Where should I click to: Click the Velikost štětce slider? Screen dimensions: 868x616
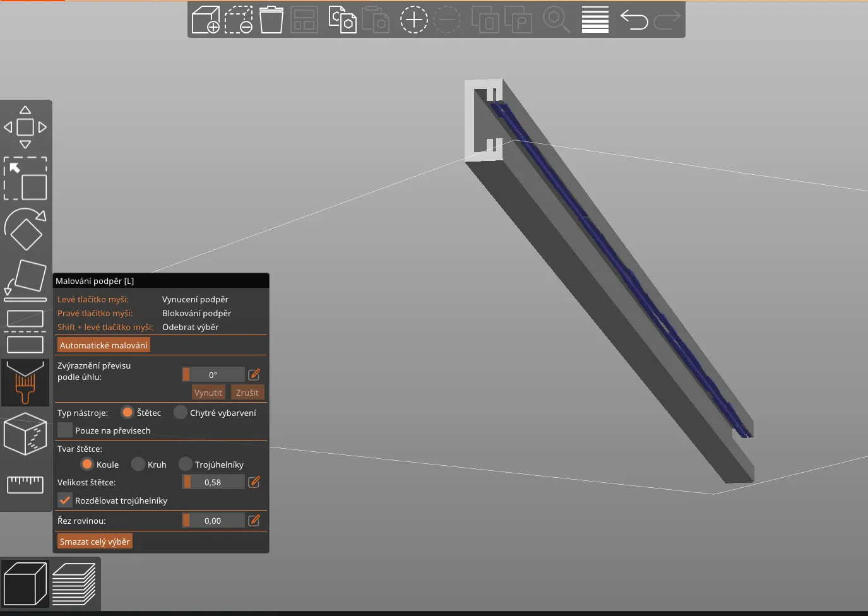[213, 482]
